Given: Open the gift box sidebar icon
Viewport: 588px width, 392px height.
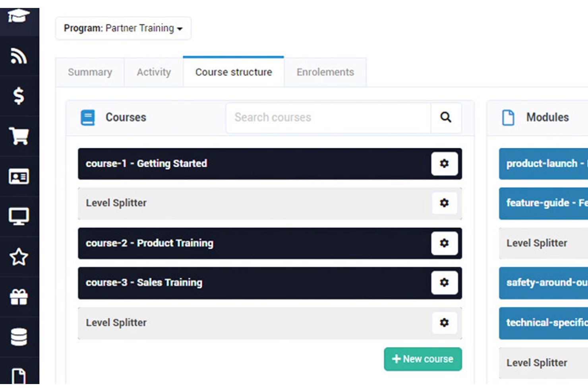Looking at the screenshot, I should pos(19,297).
